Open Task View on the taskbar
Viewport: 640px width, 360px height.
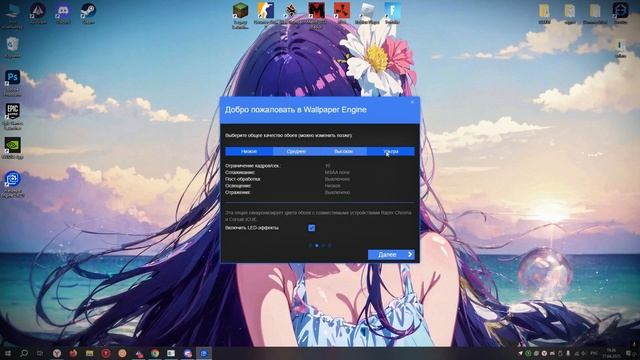coord(40,353)
